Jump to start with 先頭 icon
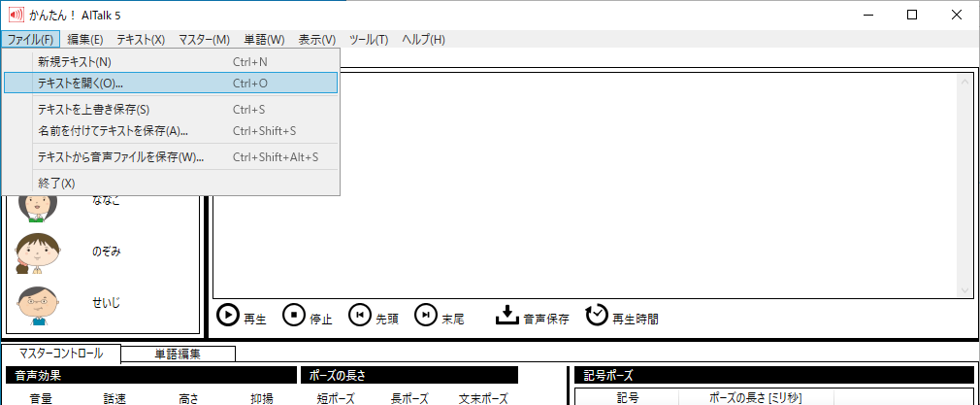The width and height of the screenshot is (980, 405). 359,315
